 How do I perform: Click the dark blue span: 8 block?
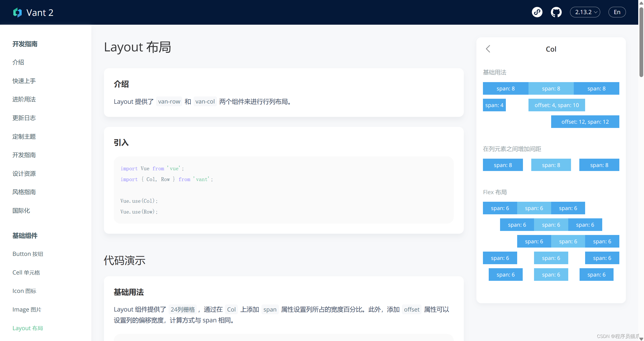click(505, 88)
